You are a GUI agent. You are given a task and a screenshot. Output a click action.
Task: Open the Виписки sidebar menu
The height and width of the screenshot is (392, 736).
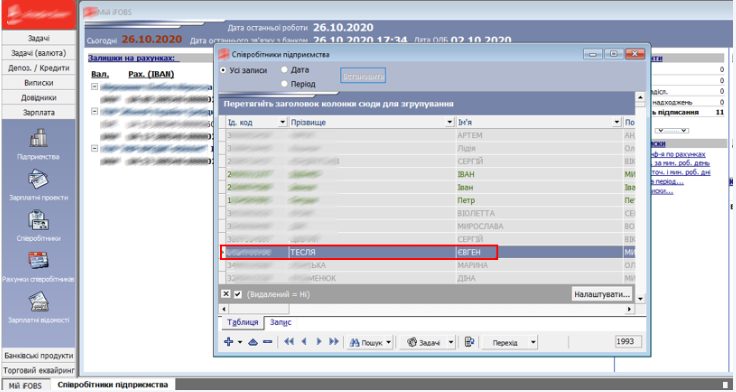(38, 83)
